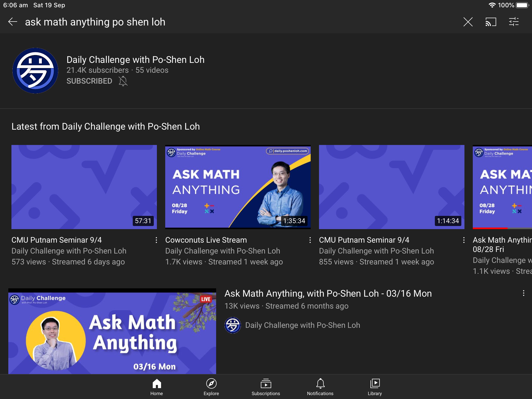Screen dimensions: 532x399
Task: Click the SUBSCRIBED button
Action: coord(89,81)
